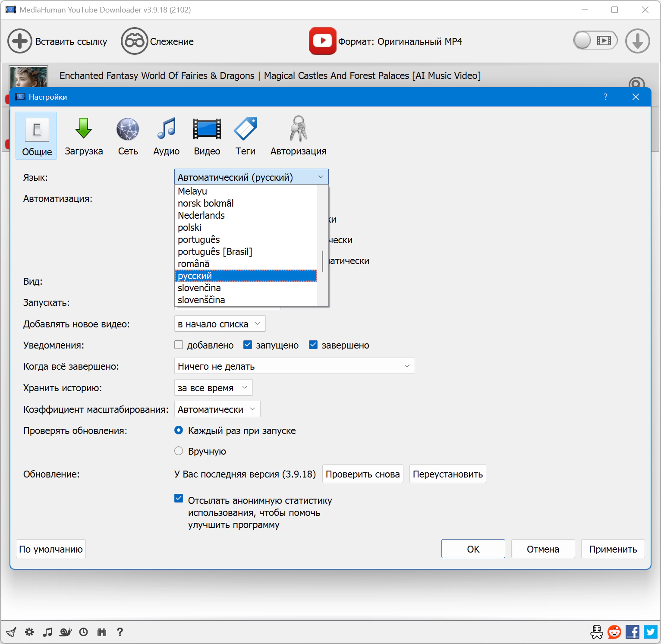Select the 'Вручную' update radio button

coord(179,451)
